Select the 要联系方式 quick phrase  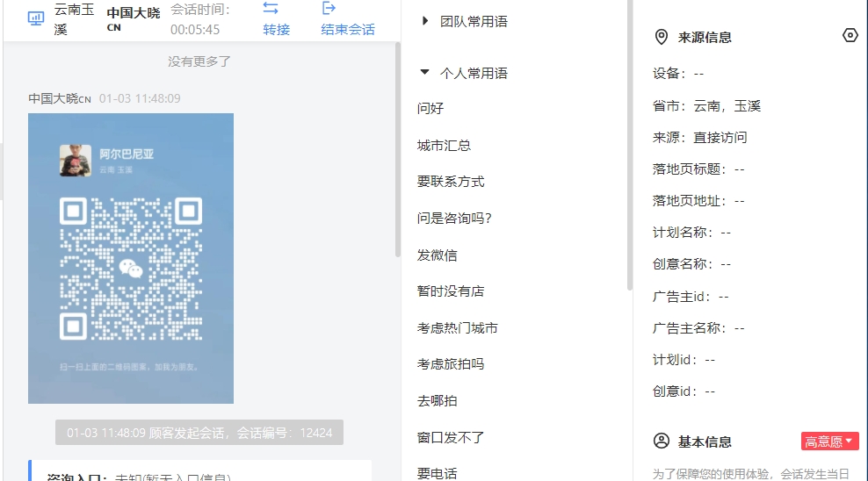coord(451,182)
